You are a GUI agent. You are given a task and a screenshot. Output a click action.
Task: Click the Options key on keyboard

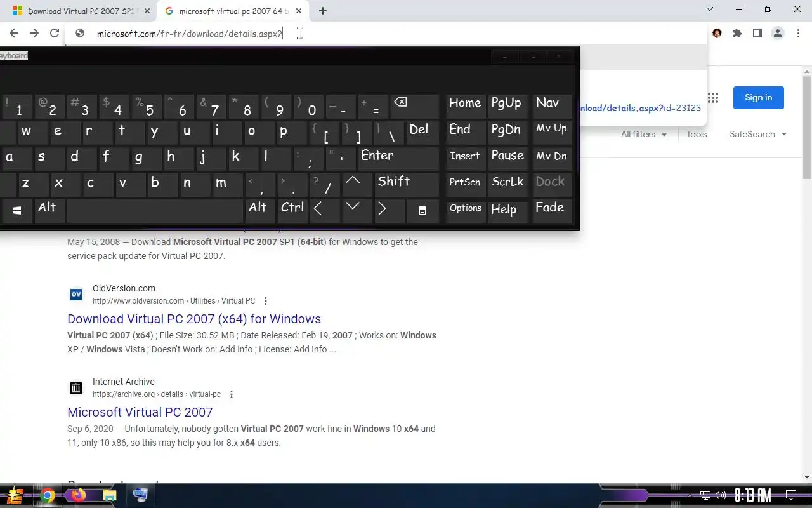coord(466,210)
